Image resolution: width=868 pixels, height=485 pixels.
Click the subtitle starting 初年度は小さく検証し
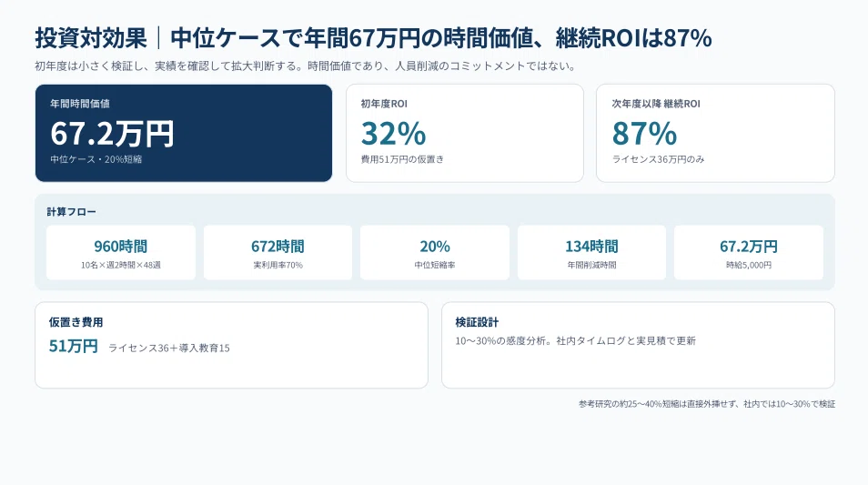pos(306,66)
